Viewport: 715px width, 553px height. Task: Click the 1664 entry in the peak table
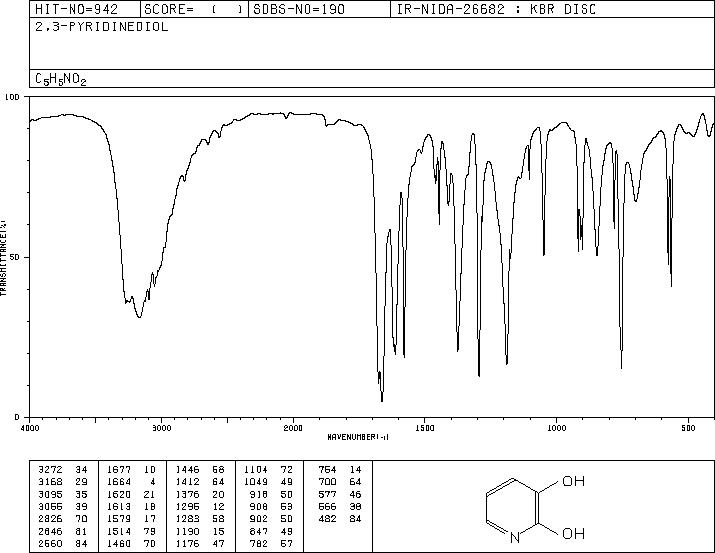coord(119,482)
